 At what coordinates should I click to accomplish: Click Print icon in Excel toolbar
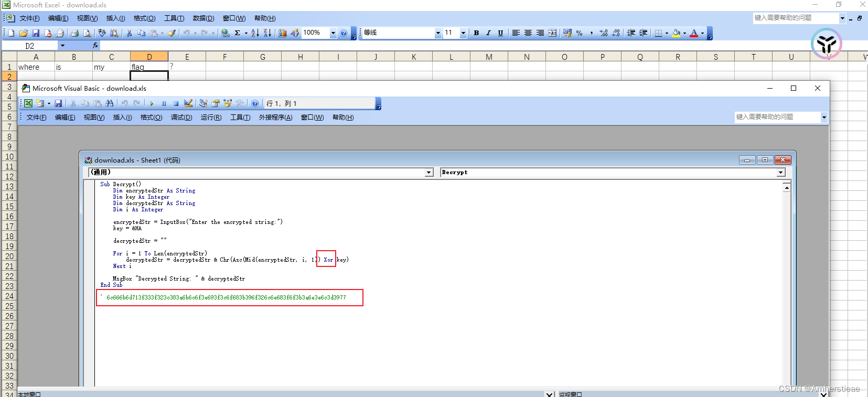[x=75, y=33]
